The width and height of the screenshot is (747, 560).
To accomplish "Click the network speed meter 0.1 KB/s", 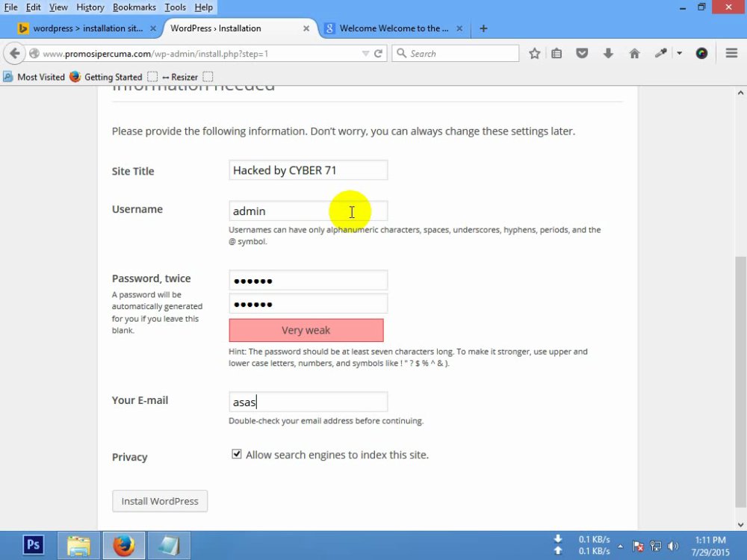I will tap(582, 545).
